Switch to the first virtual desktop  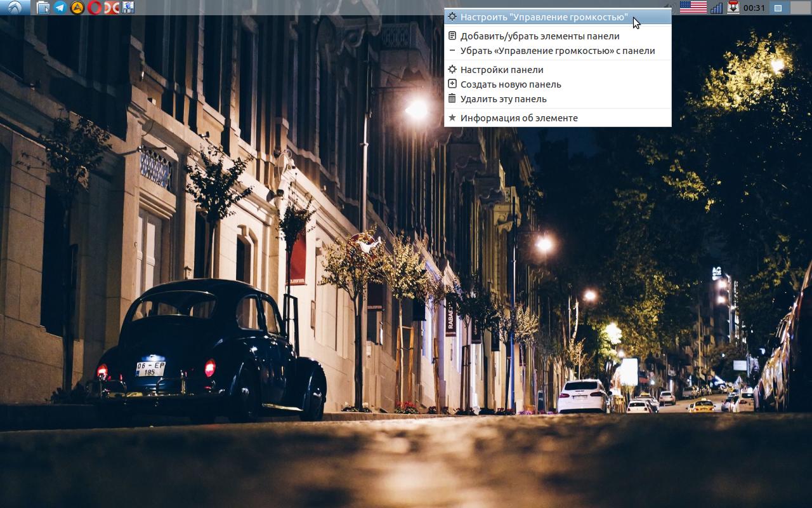tap(778, 8)
